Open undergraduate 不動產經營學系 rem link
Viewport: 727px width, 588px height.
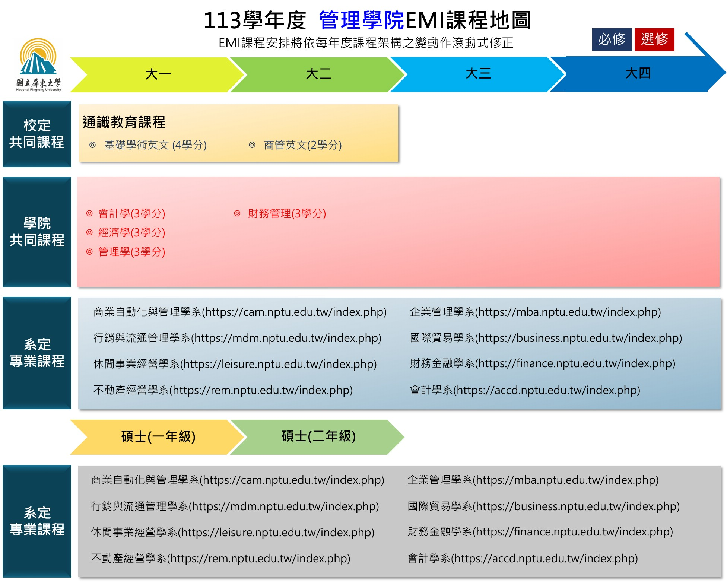[x=223, y=390]
